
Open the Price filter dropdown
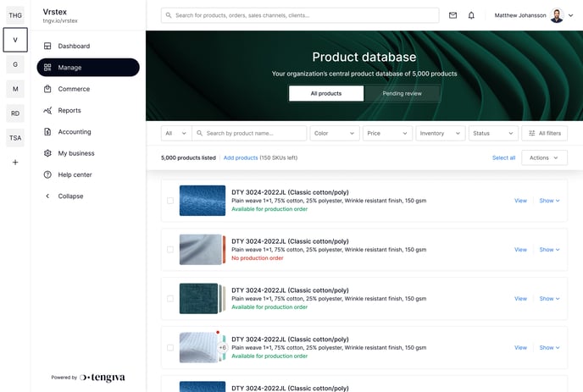(387, 134)
